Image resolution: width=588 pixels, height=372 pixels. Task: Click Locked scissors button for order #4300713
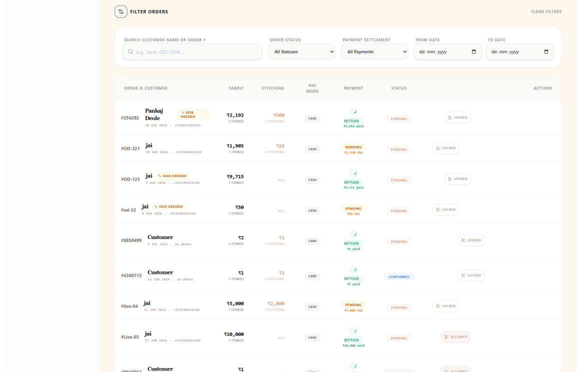click(x=471, y=275)
